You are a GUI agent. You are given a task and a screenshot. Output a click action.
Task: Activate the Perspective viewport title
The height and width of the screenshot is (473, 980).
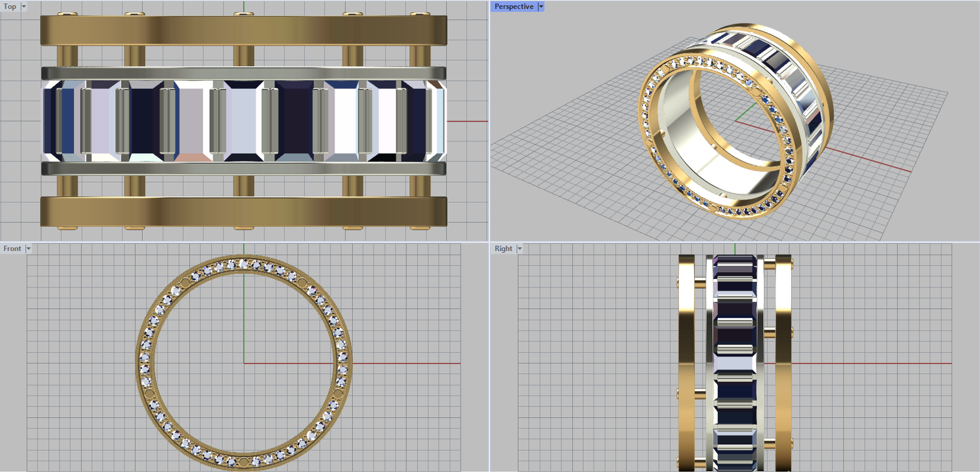(513, 7)
